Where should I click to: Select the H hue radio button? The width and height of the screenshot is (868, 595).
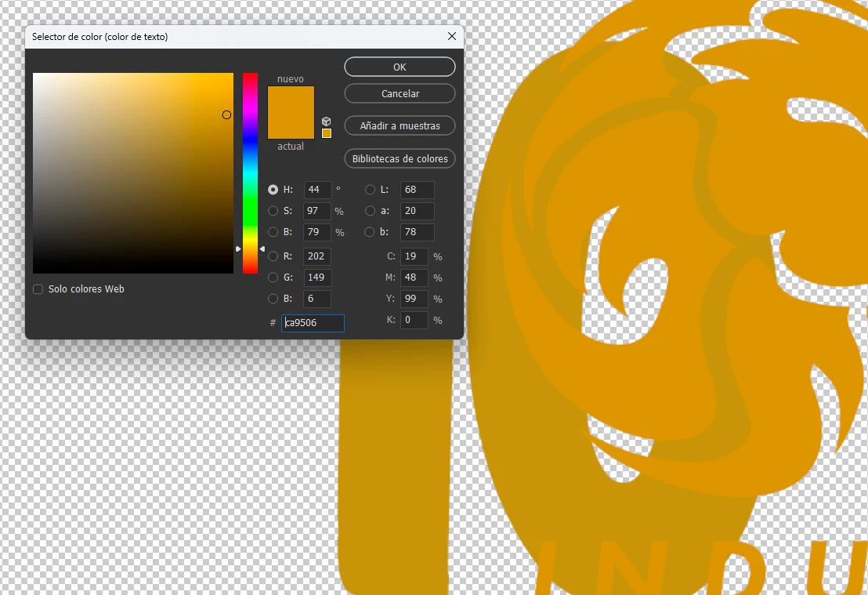tap(273, 190)
